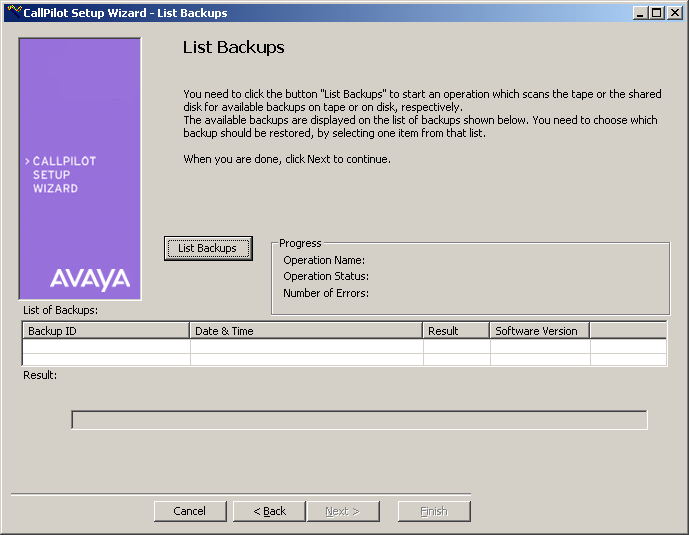Sort by the Backup ID column header
This screenshot has width=690, height=535.
(x=106, y=331)
